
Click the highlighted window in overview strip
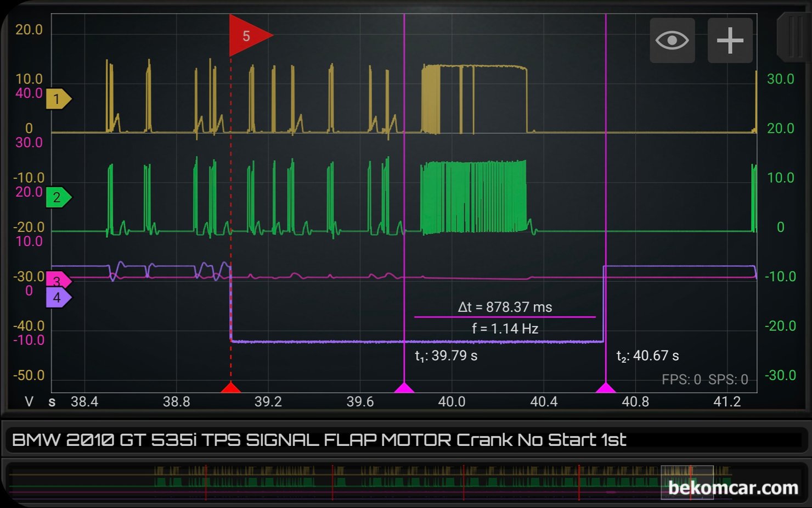(687, 482)
